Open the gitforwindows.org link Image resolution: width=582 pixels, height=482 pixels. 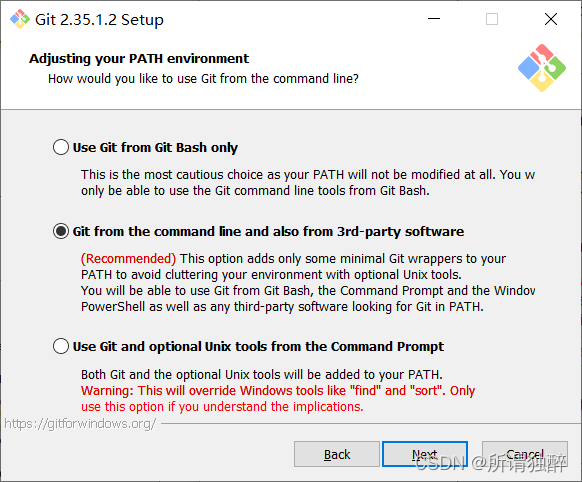pos(80,423)
